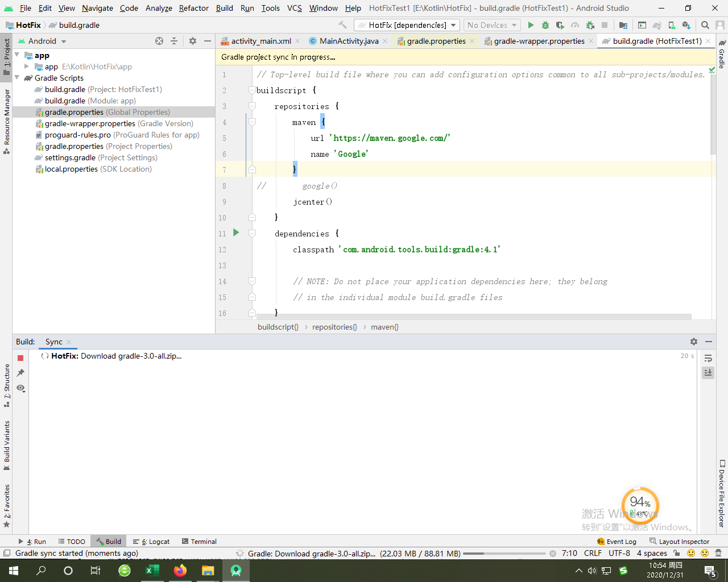Open the Build menu

224,8
